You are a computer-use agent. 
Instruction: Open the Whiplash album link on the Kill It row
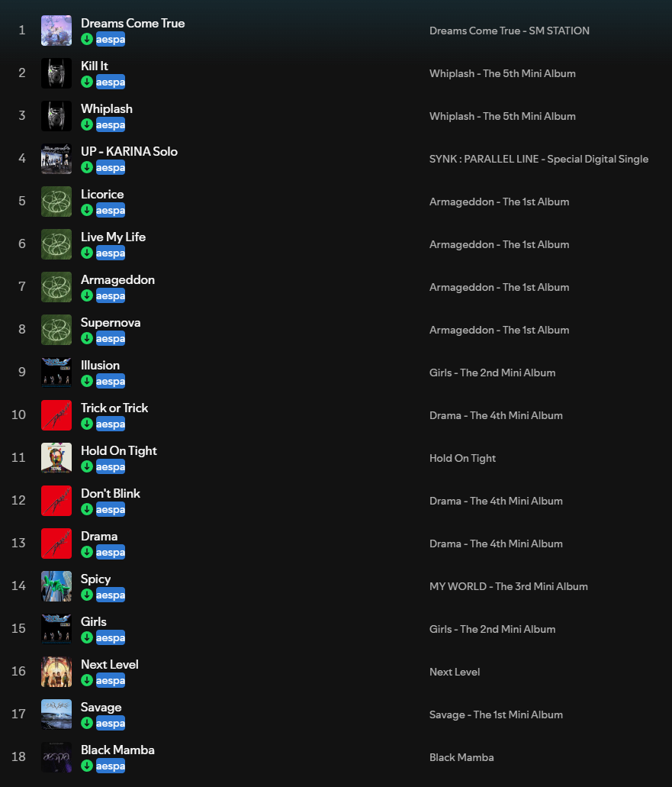(502, 73)
